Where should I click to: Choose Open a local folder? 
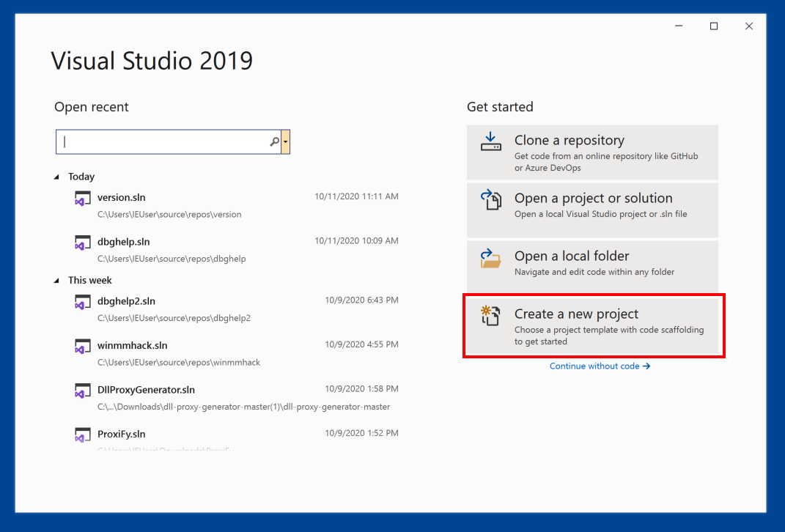[x=592, y=267]
